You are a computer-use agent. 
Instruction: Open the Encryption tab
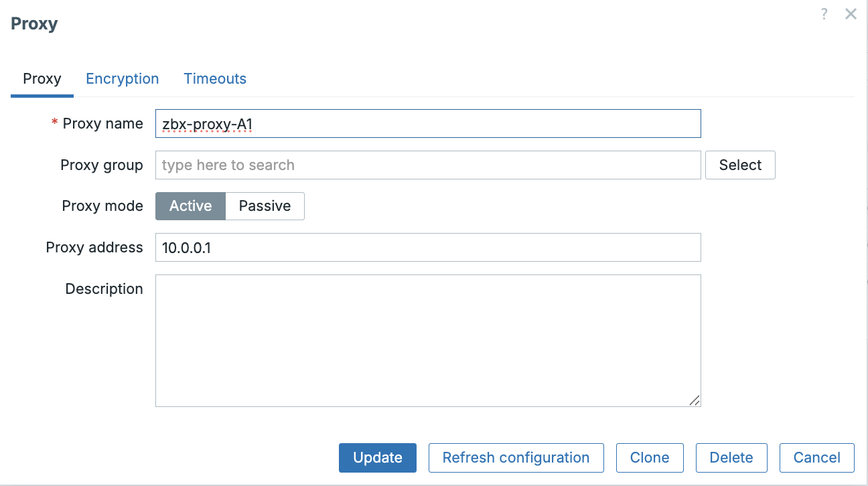pos(122,78)
